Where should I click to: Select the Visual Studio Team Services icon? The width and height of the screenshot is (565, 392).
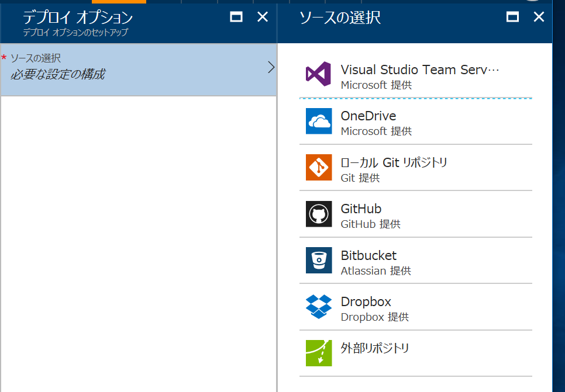click(319, 74)
